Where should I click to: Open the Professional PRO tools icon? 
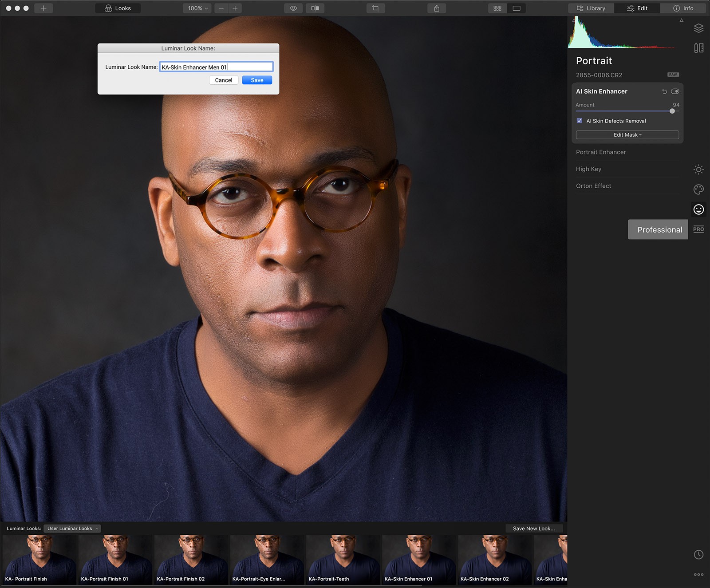pyautogui.click(x=698, y=229)
